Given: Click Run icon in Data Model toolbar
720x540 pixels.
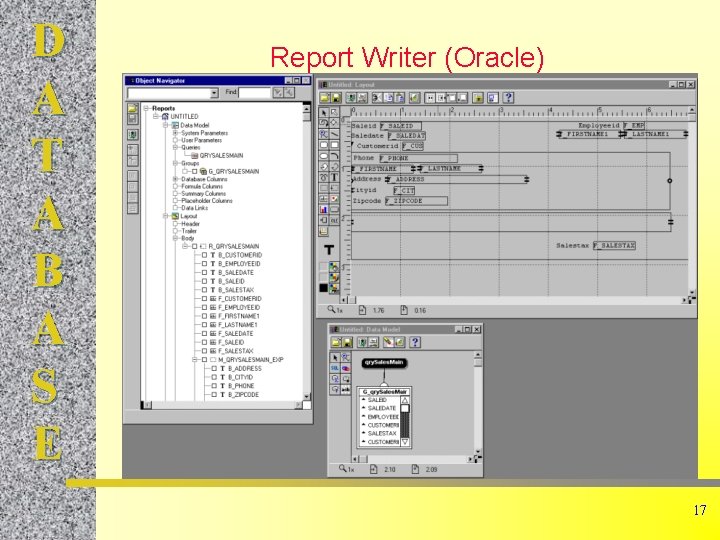Looking at the screenshot, I should pyautogui.click(x=362, y=342).
